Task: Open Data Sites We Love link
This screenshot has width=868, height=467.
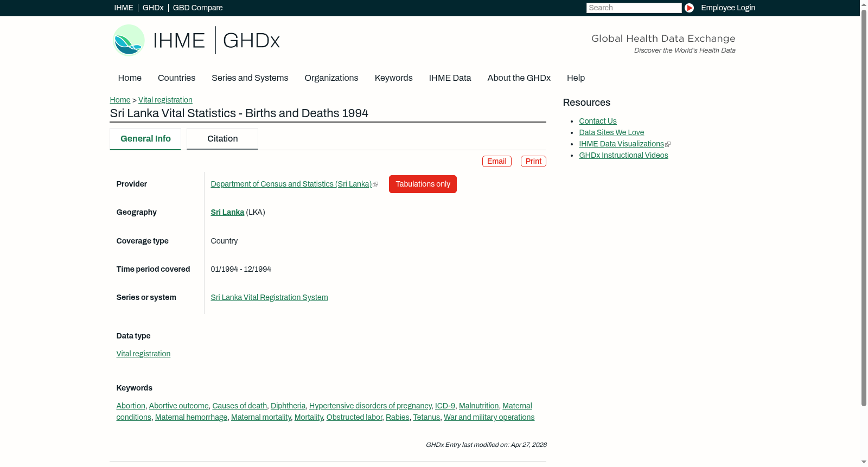Action: (x=611, y=132)
